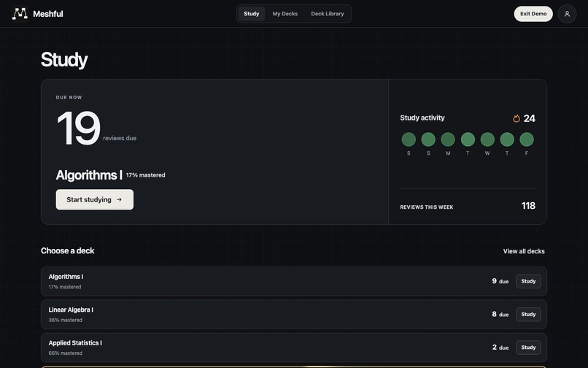Viewport: 588px width, 368px height.
Task: Click the 66% mastered label
Action: [x=65, y=353]
